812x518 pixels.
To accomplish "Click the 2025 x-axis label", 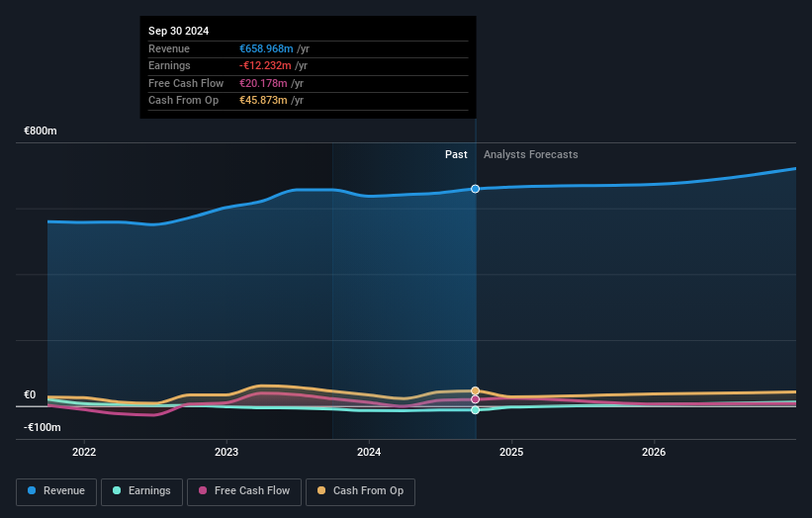I will pyautogui.click(x=511, y=452).
